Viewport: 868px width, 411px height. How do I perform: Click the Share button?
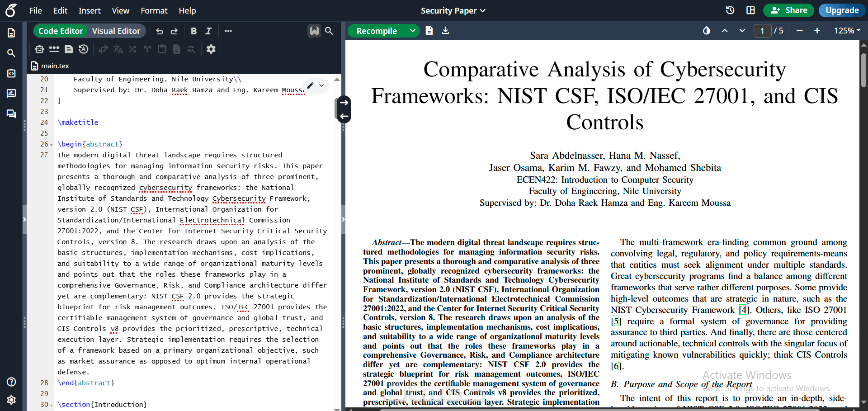pyautogui.click(x=788, y=10)
